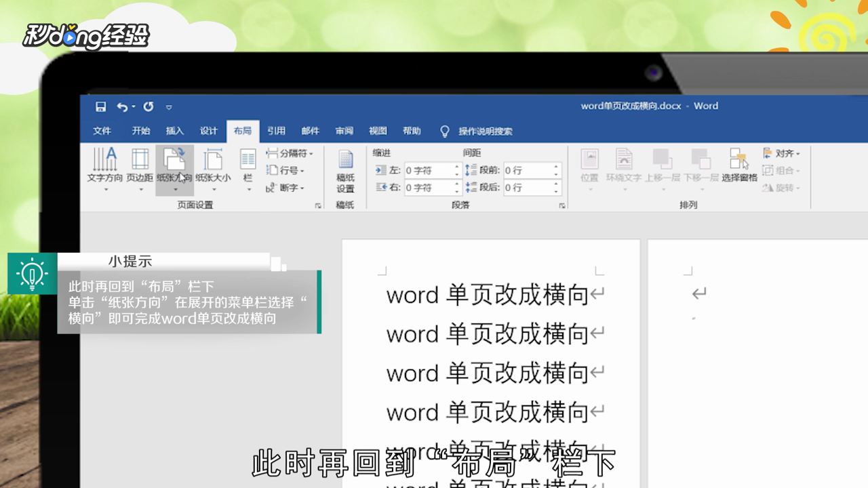
Task: Switch to the 邮件 tab
Action: [310, 131]
